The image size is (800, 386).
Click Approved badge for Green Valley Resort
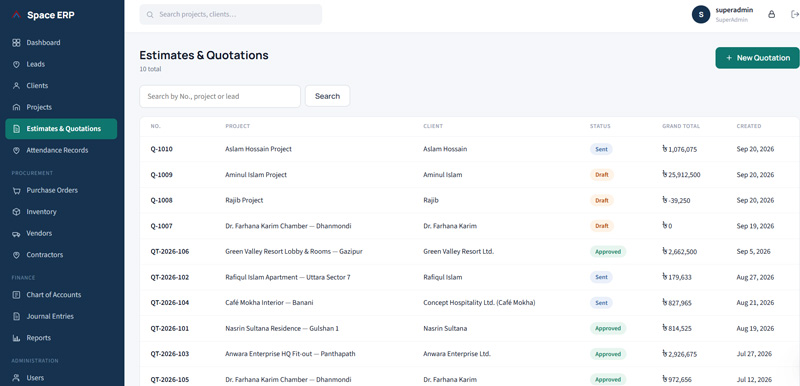[608, 251]
